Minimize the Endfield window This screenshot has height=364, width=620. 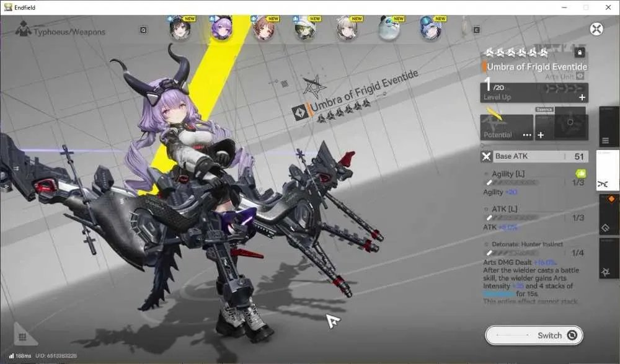(564, 7)
